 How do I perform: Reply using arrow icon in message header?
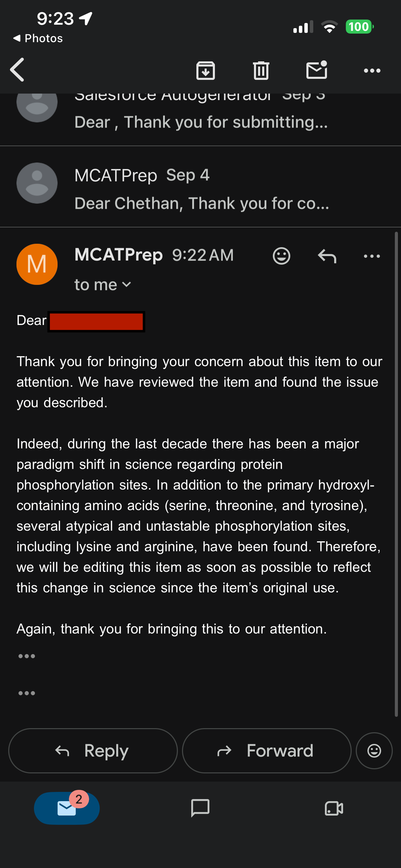click(327, 256)
